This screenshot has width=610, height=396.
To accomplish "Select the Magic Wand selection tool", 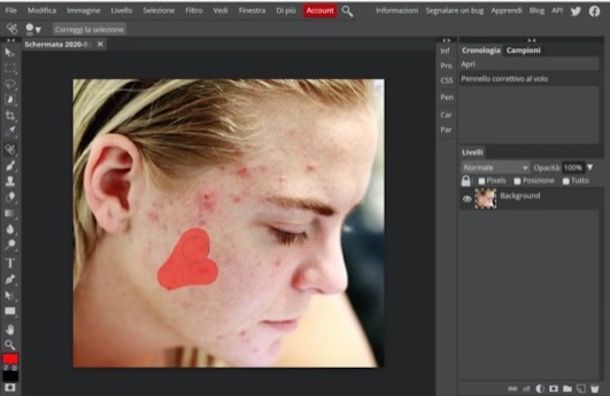I will point(10,100).
